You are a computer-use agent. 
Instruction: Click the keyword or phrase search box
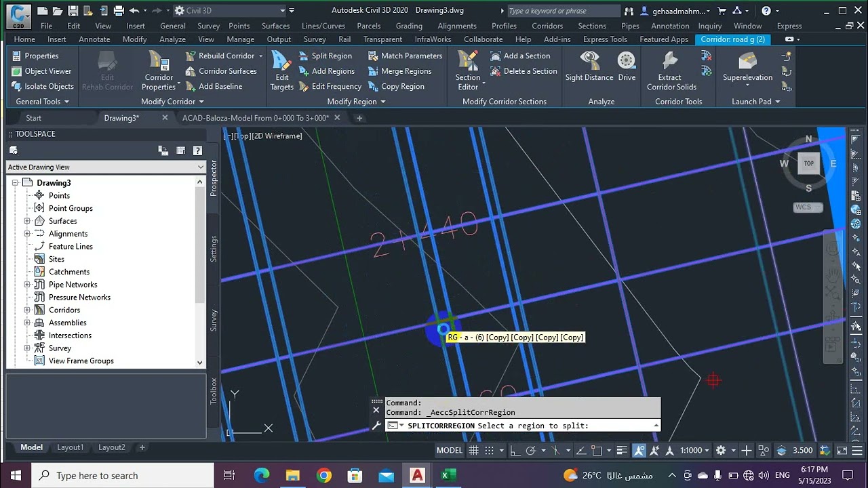coord(563,11)
